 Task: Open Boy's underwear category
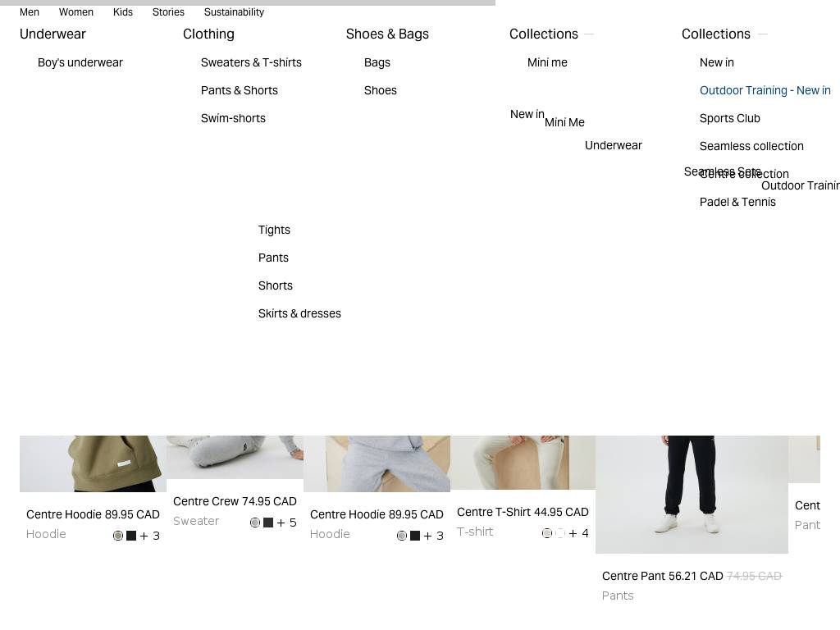click(x=80, y=62)
